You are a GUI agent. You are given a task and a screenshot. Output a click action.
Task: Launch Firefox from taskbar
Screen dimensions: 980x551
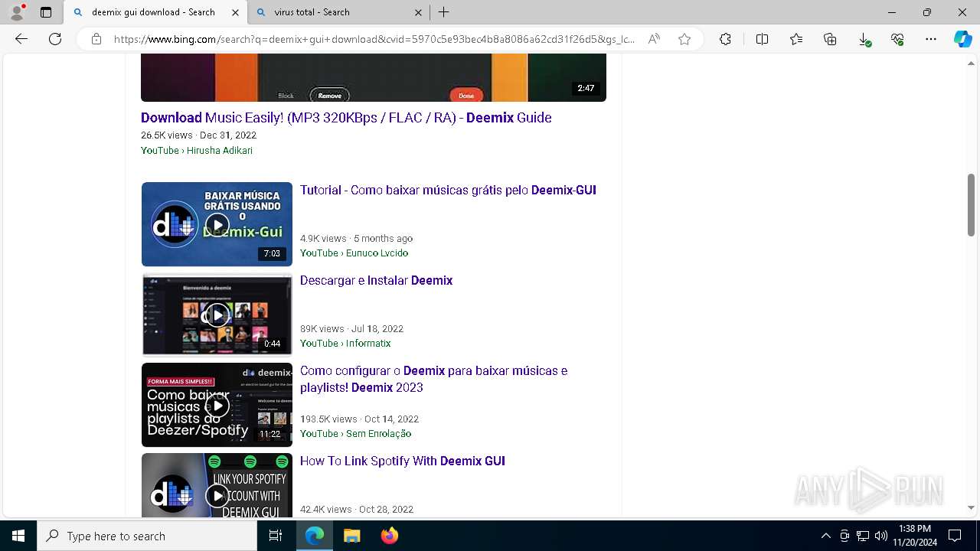[x=389, y=536]
